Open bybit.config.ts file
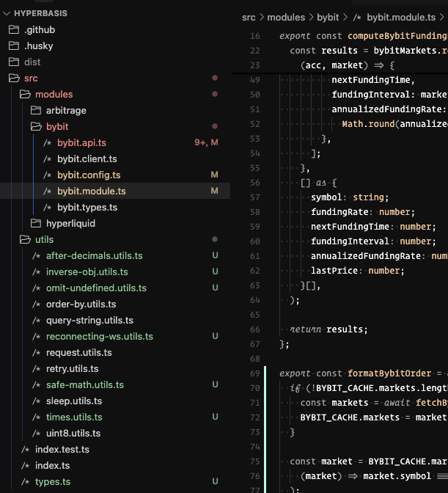This screenshot has width=448, height=493. [x=89, y=175]
